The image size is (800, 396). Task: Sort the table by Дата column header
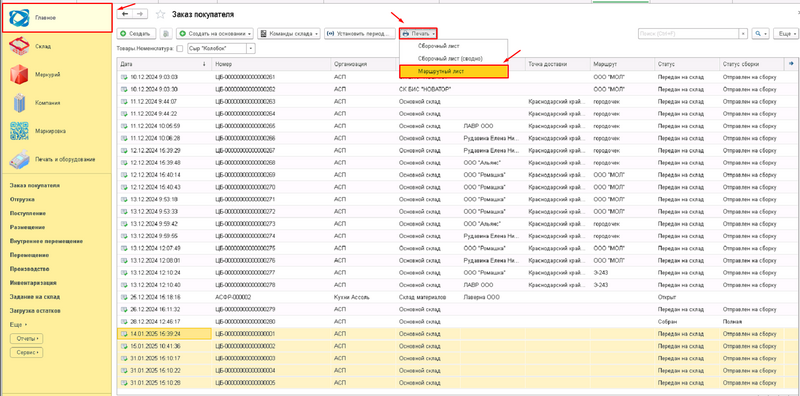164,65
